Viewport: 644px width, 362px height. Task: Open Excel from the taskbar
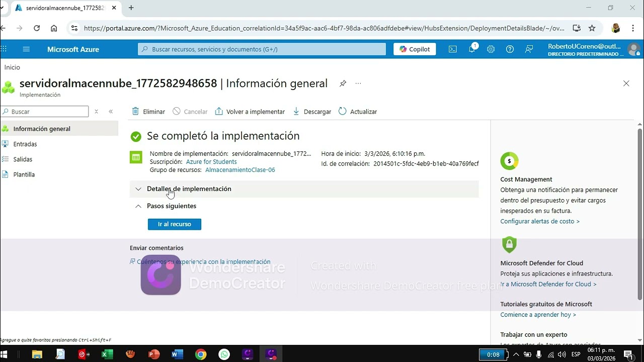click(107, 354)
